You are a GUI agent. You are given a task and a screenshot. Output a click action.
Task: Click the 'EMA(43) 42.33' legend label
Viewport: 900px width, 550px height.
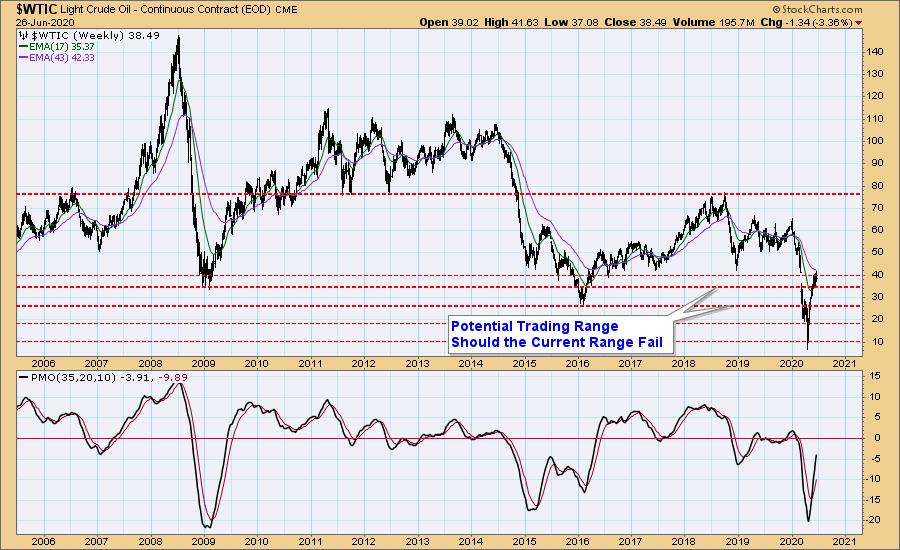pos(62,58)
